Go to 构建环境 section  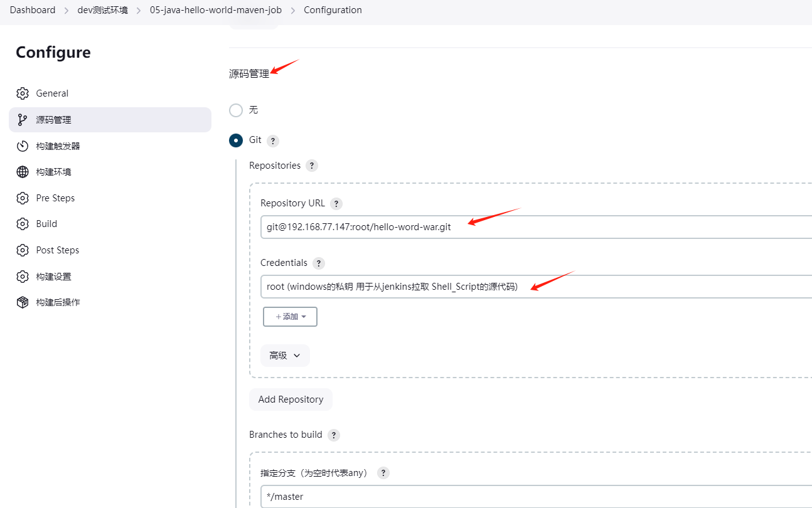(110, 172)
